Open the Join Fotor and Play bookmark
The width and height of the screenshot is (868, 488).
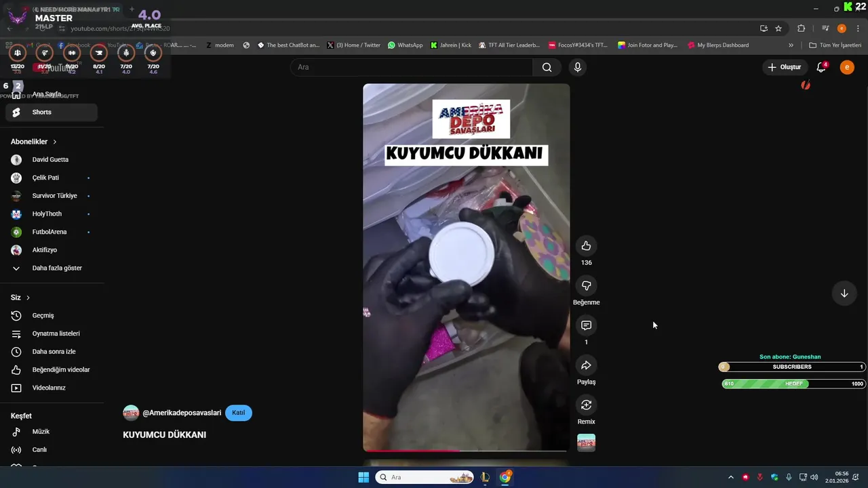pyautogui.click(x=648, y=45)
